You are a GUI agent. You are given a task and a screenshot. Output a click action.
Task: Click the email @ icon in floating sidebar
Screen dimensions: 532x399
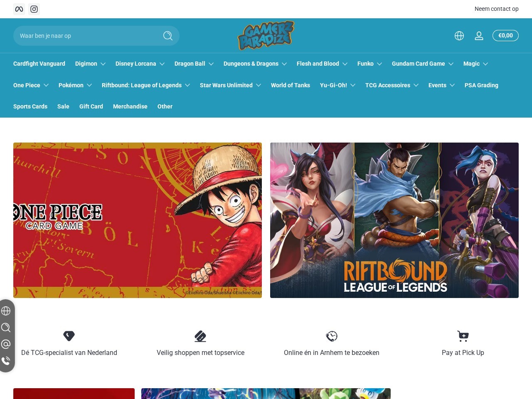6,344
